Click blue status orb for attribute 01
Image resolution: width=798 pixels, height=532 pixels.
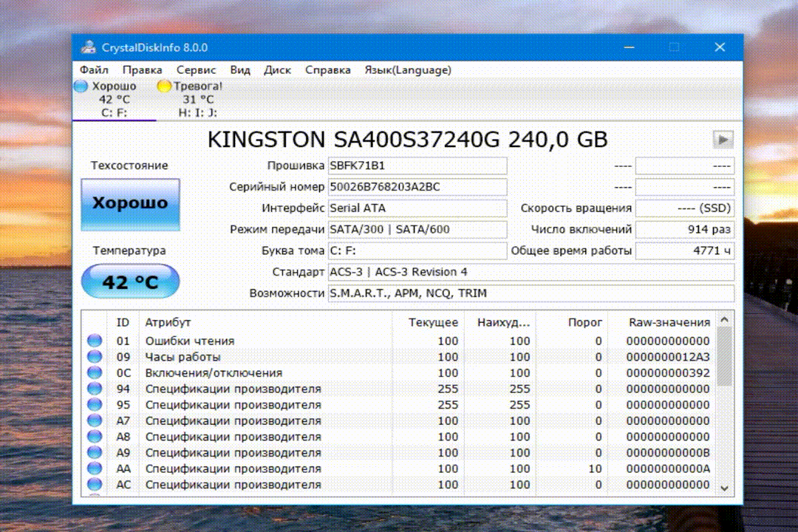(x=94, y=341)
